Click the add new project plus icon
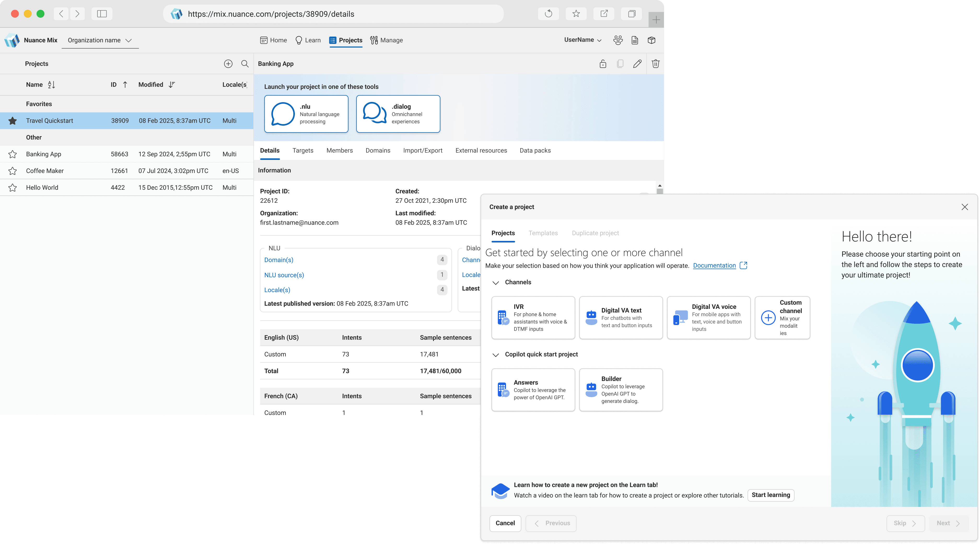 228,63
